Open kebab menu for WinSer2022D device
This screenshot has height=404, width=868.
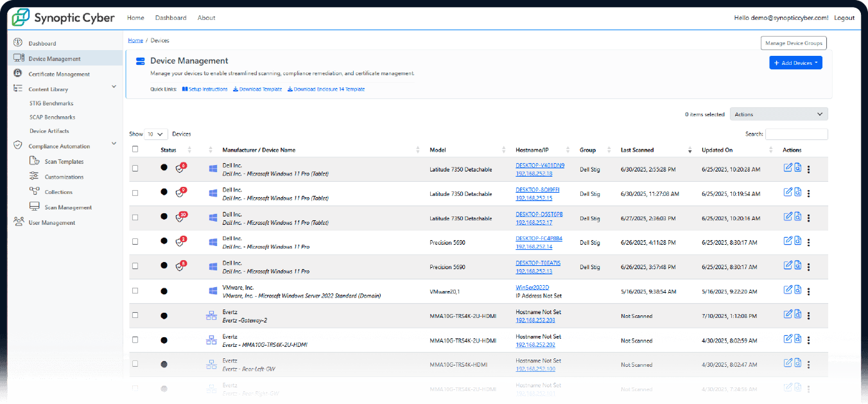coord(808,291)
